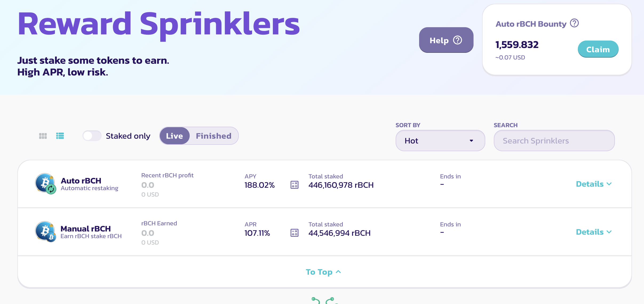The height and width of the screenshot is (304, 644).
Task: Focus the Search Sprinklers input field
Action: [554, 141]
